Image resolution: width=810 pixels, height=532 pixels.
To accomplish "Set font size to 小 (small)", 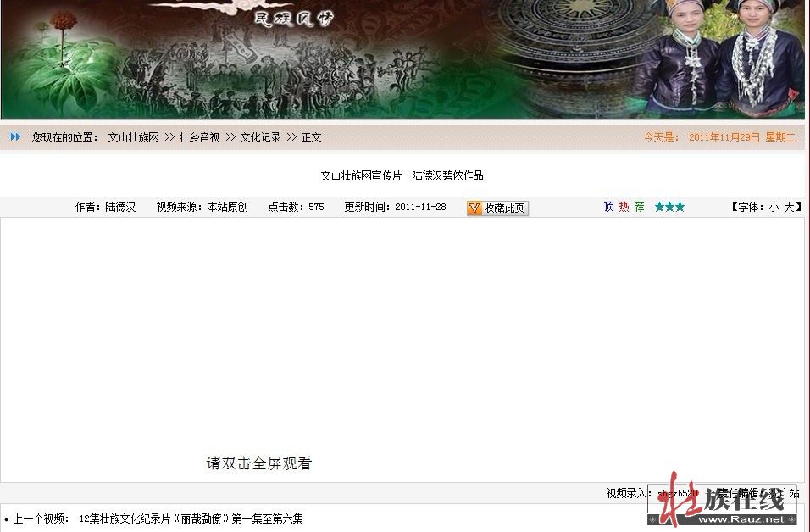I will [x=774, y=207].
